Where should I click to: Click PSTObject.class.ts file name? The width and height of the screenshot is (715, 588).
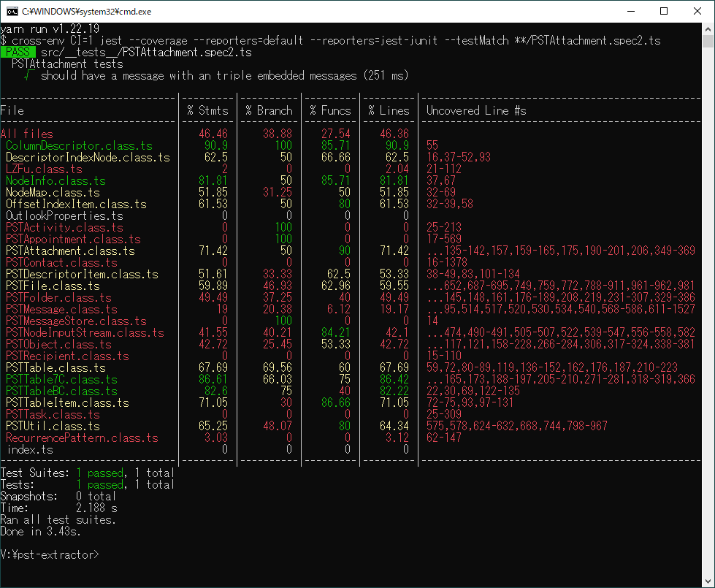[x=59, y=345]
